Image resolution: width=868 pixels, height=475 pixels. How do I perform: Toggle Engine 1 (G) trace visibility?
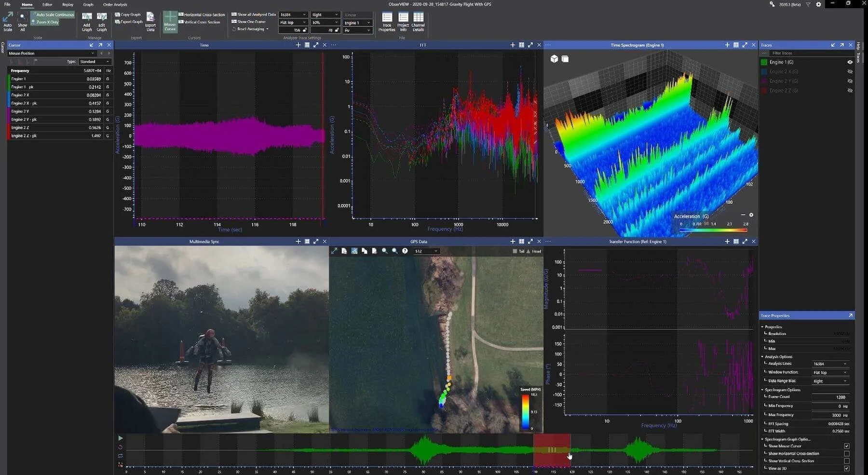tap(850, 62)
